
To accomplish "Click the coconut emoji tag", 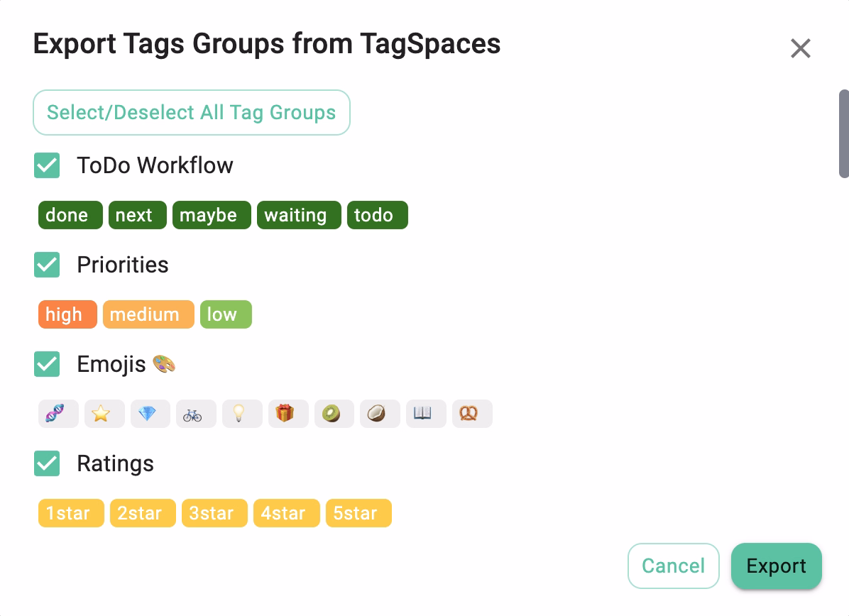I will (380, 414).
